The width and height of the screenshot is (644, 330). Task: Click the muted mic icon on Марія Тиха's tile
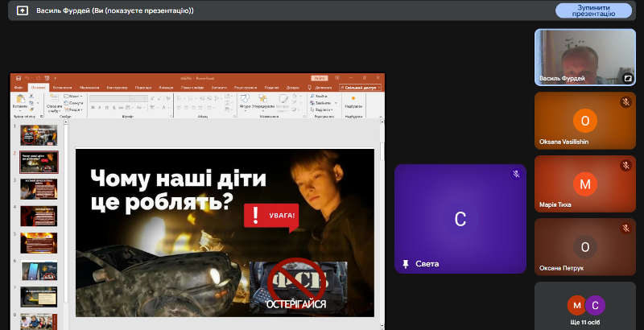[x=625, y=166]
